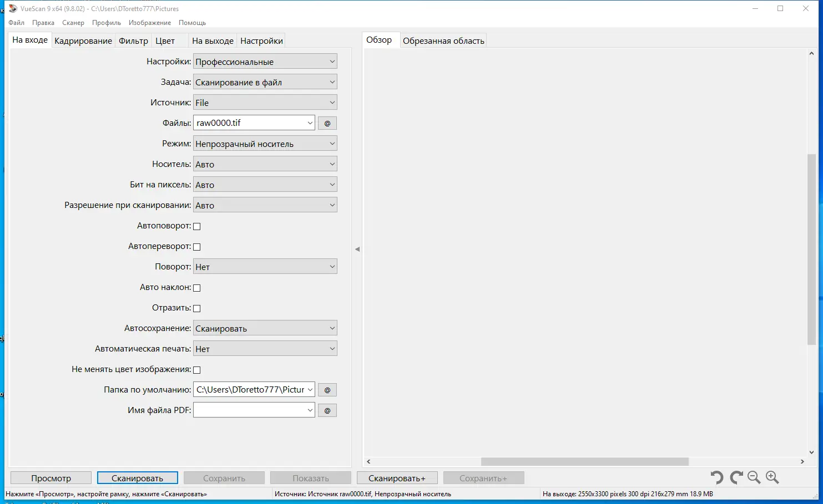Viewport: 823px width, 504px height.
Task: Click the Просмотр button
Action: click(51, 478)
